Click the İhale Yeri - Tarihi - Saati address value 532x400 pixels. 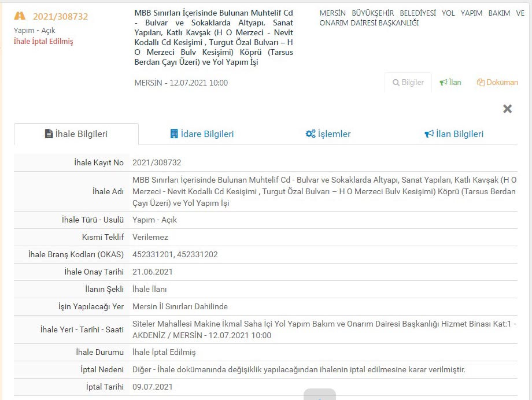(x=324, y=329)
